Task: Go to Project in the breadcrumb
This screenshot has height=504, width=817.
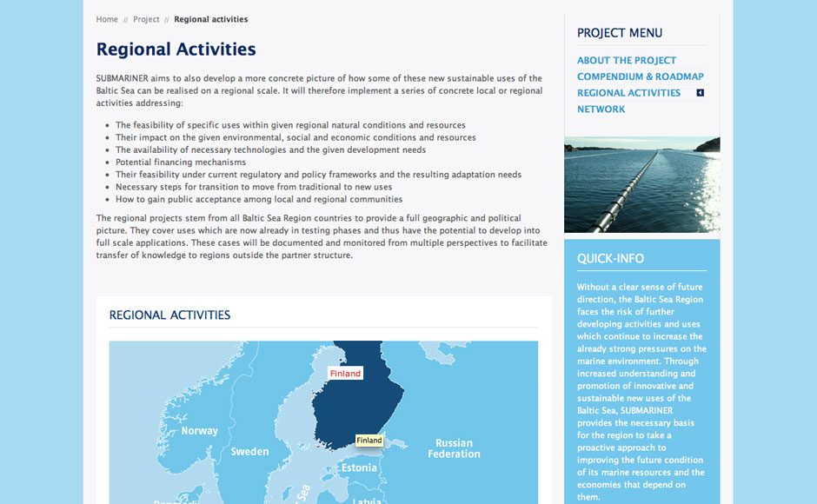Action: [146, 19]
